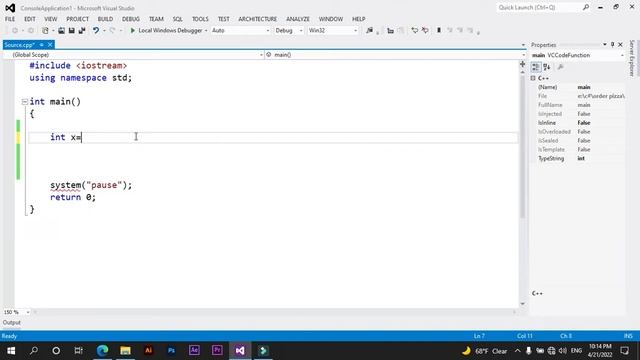Click in the Quick Launch search box
The height and width of the screenshot is (360, 640).
tap(538, 7)
